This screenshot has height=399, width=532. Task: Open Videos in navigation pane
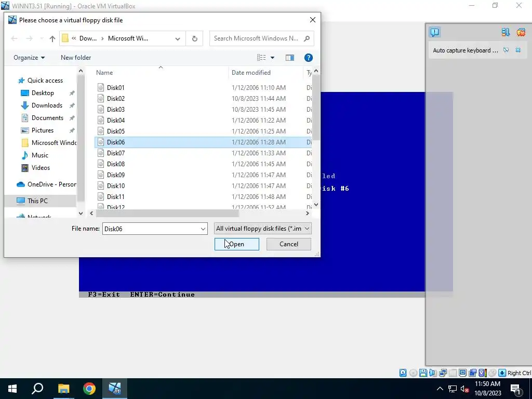click(41, 168)
